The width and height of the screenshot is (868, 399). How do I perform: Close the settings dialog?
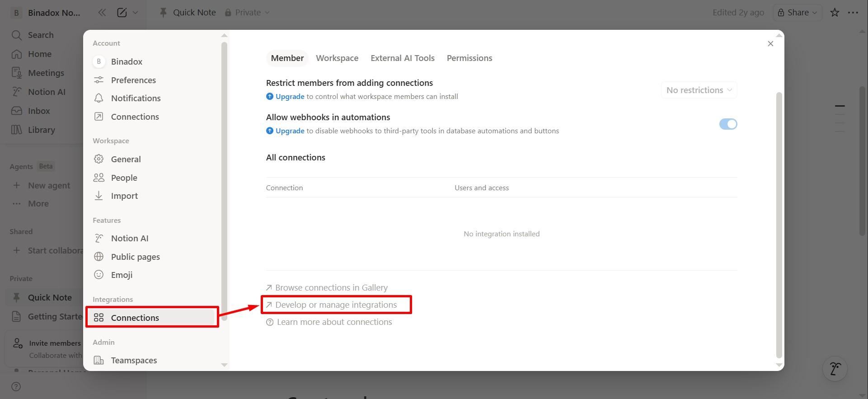pos(770,43)
